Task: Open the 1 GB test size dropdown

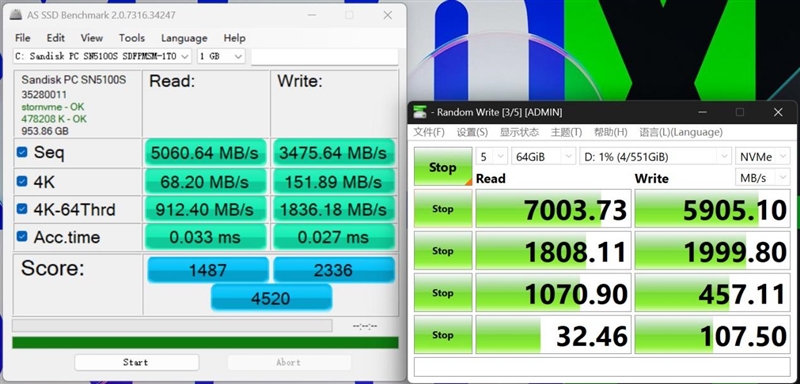Action: point(221,56)
